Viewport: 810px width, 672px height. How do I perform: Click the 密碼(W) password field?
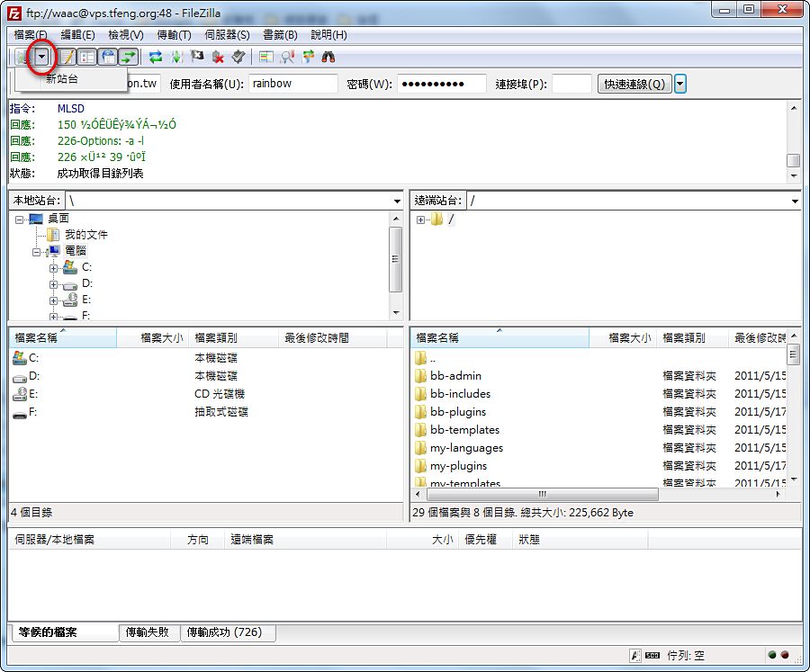click(x=442, y=84)
